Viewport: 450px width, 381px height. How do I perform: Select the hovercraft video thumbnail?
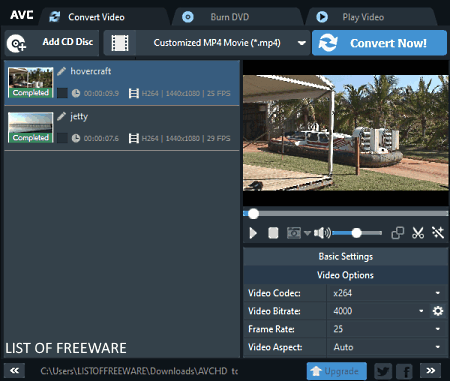(x=30, y=82)
